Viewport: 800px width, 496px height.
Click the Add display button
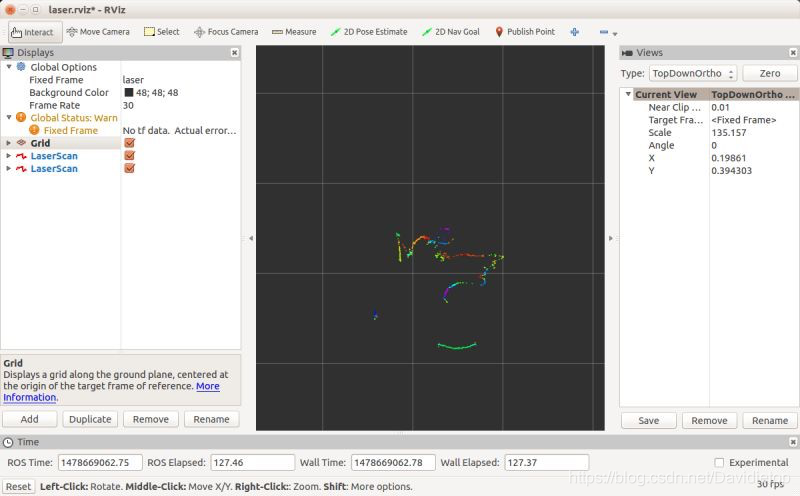(x=30, y=419)
